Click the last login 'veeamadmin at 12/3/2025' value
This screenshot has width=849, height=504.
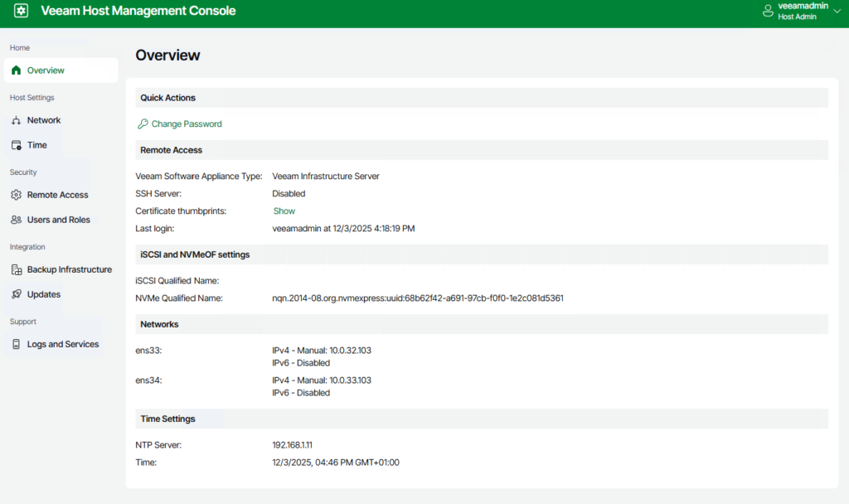coord(343,229)
